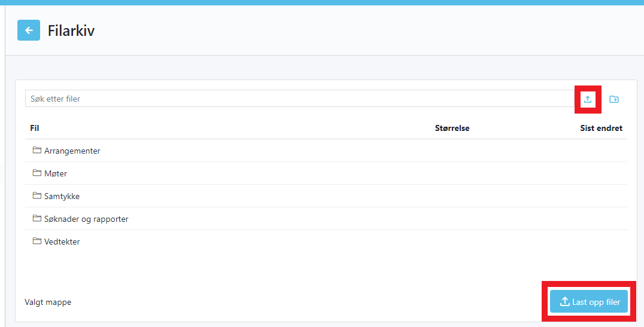The height and width of the screenshot is (327, 644).
Task: Focus the Søk etter filer search field
Action: (x=299, y=99)
